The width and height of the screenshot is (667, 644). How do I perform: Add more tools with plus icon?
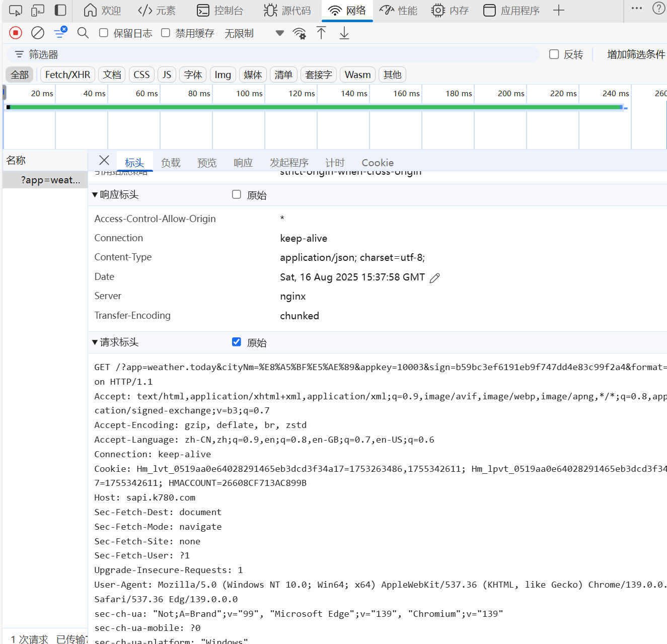pos(559,11)
